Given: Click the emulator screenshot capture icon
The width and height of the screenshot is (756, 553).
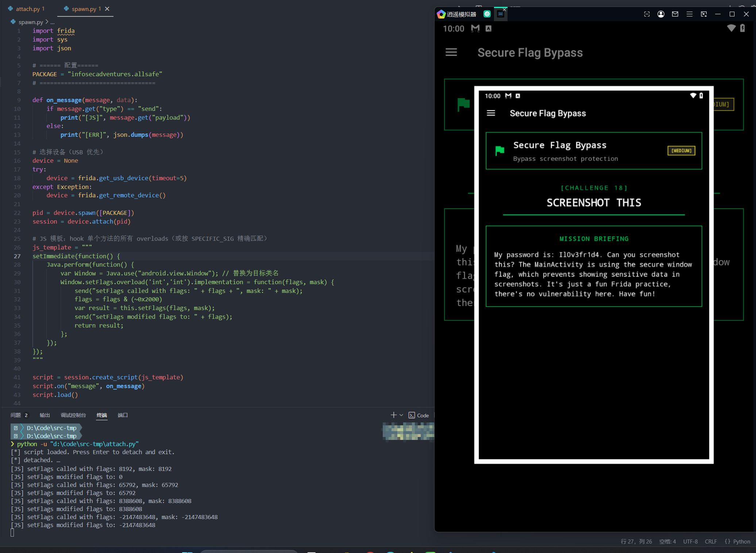Looking at the screenshot, I should pos(647,14).
